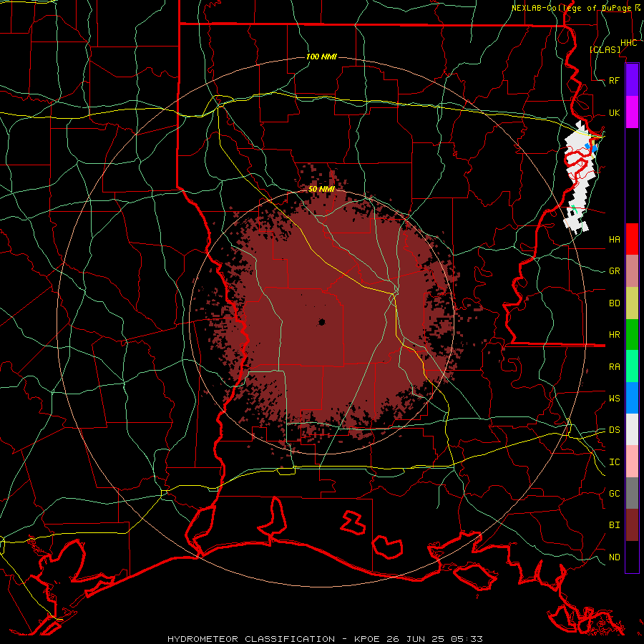Click the [CLAS] units label
The width and height of the screenshot is (644, 644).
(x=605, y=49)
